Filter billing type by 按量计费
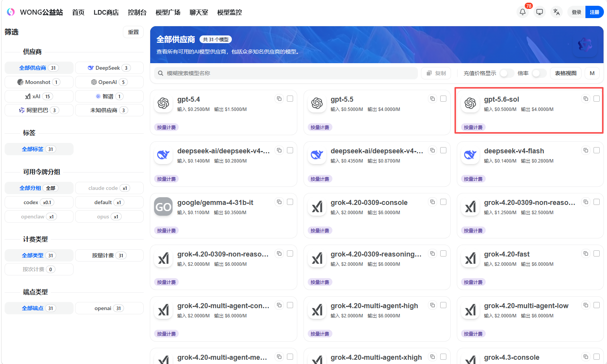This screenshot has width=607, height=364. point(109,255)
